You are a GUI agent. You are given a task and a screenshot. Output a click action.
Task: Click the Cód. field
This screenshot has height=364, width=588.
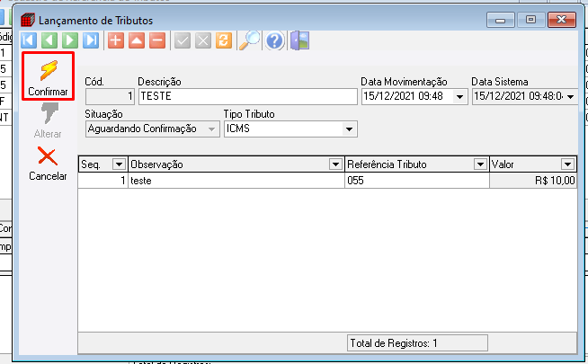[x=110, y=96]
